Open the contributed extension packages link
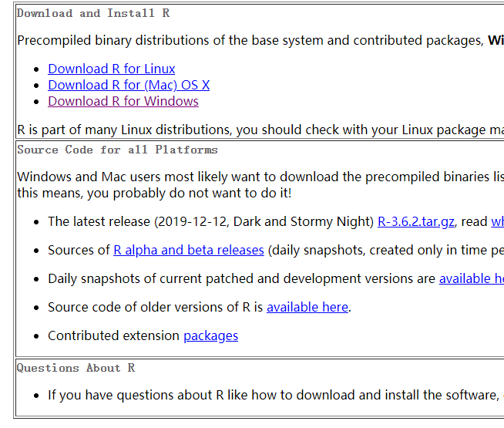 (210, 335)
